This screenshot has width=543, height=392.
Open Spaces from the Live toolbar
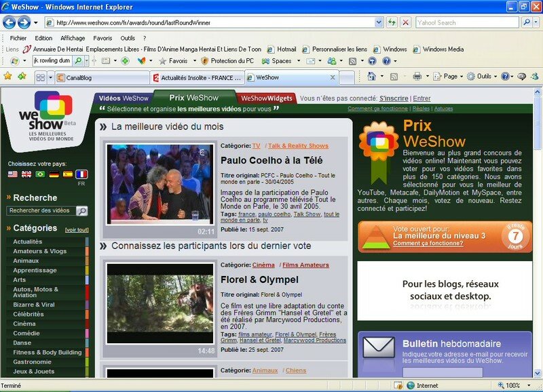tap(276, 61)
